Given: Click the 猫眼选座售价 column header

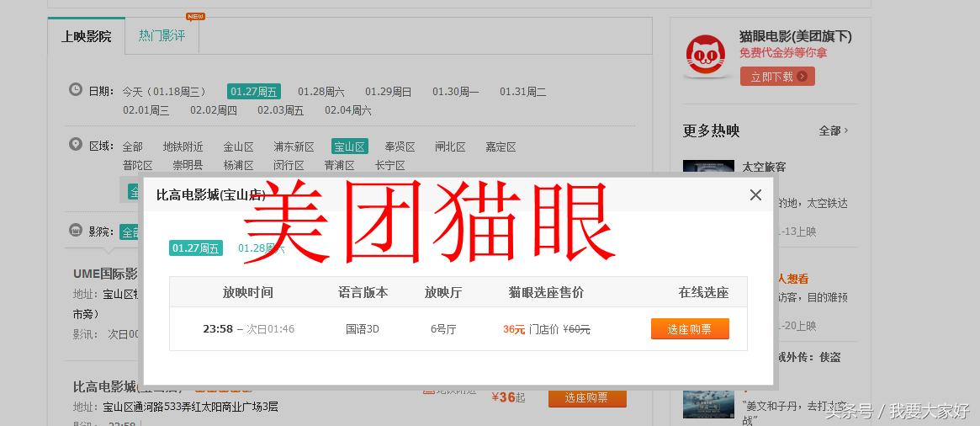Looking at the screenshot, I should (x=546, y=292).
